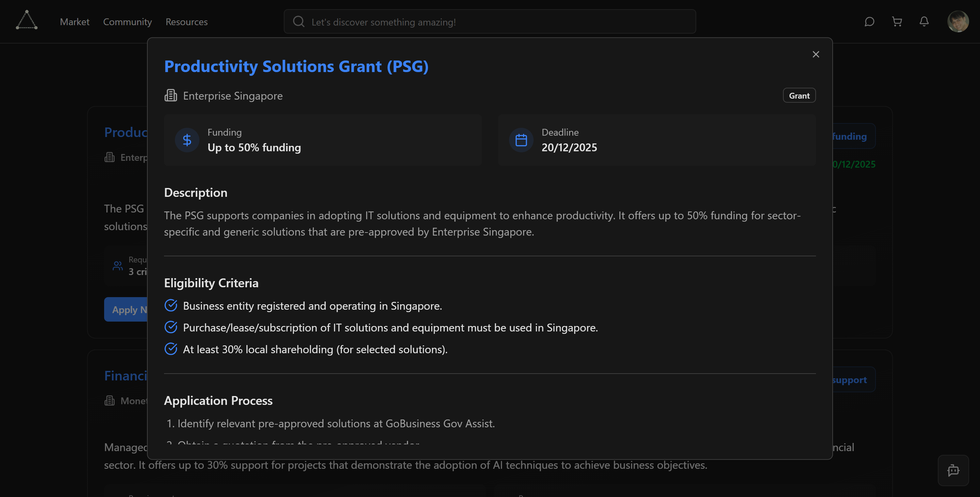980x497 pixels.
Task: Click the At least 30% local shareholding text
Action: (x=315, y=349)
